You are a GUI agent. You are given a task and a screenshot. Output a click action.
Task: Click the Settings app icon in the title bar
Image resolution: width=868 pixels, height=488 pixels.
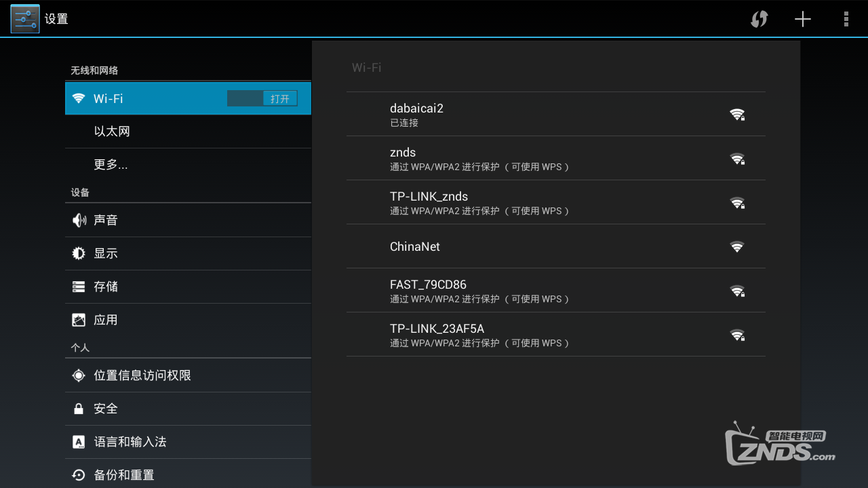25,19
